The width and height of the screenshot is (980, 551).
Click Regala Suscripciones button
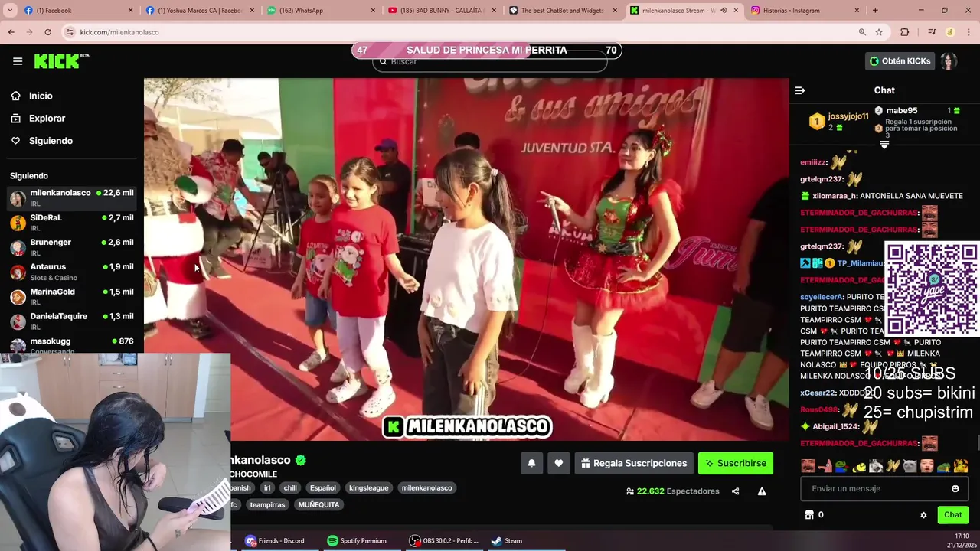[x=633, y=463]
